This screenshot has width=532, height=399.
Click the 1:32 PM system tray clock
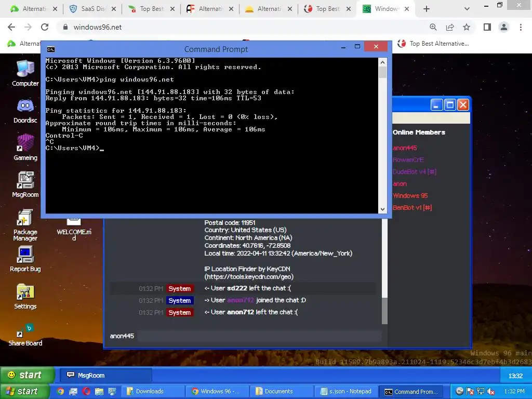click(x=514, y=392)
